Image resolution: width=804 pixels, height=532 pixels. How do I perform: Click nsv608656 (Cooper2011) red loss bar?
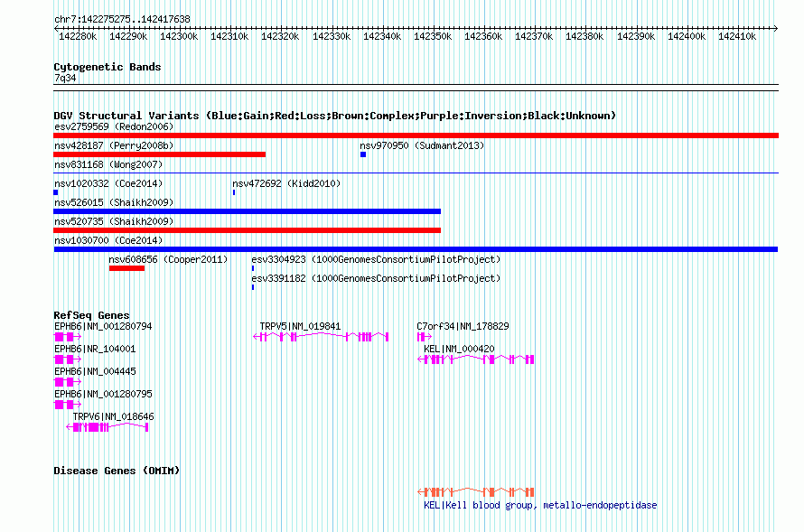click(126, 268)
